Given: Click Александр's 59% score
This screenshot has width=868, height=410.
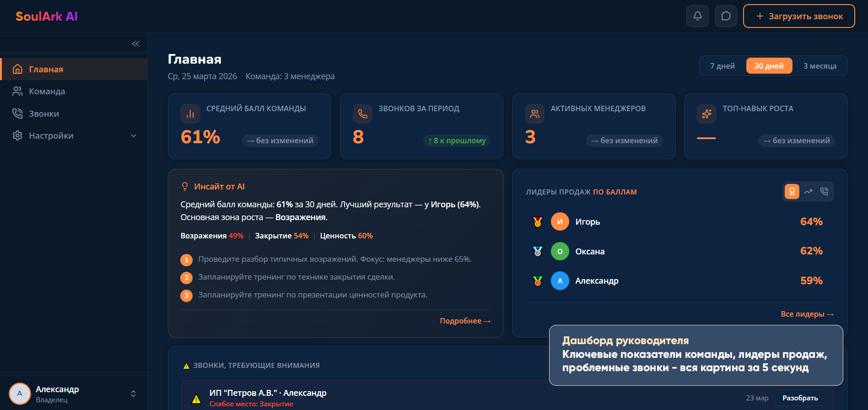Looking at the screenshot, I should (811, 281).
